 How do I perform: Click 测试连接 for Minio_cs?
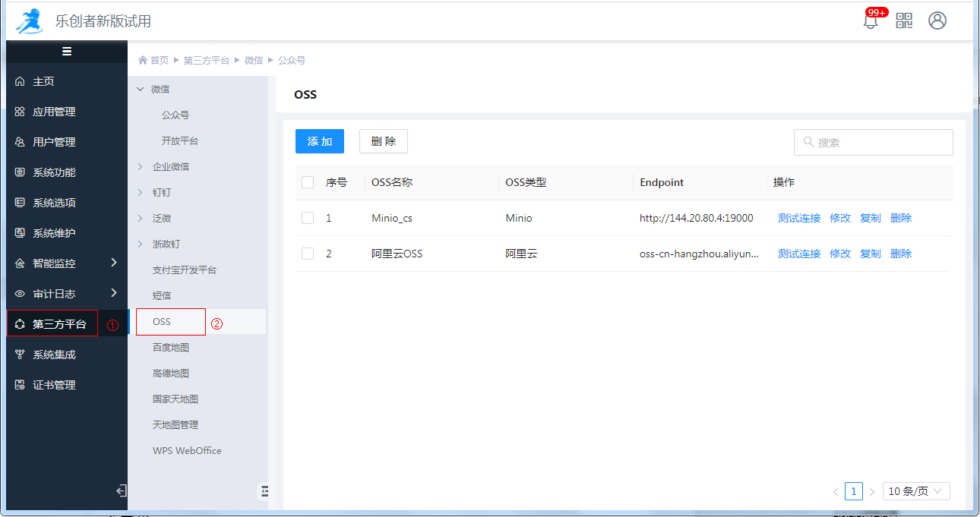tap(799, 218)
